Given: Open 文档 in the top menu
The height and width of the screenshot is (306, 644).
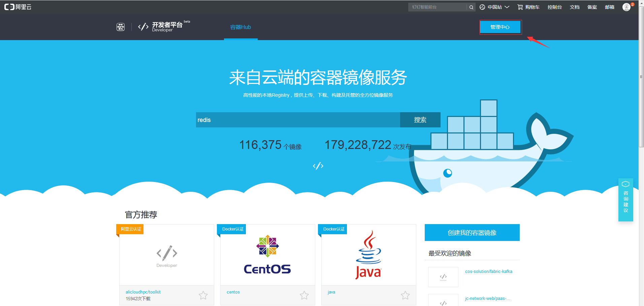Looking at the screenshot, I should (574, 7).
